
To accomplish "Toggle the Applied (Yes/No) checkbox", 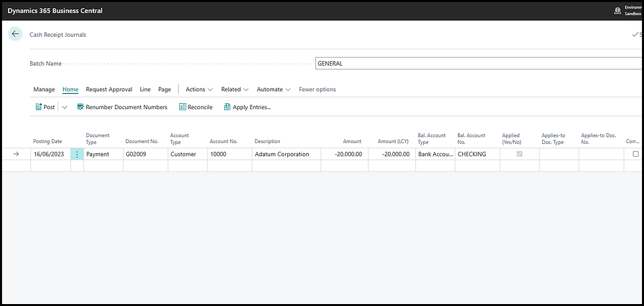I will (520, 154).
